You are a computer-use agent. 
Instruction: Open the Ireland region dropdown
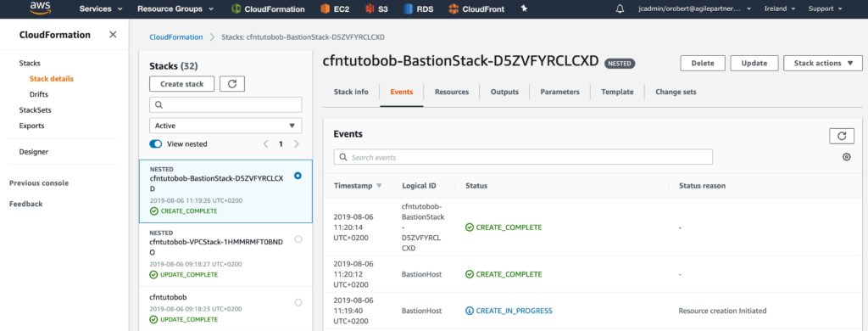(x=780, y=8)
